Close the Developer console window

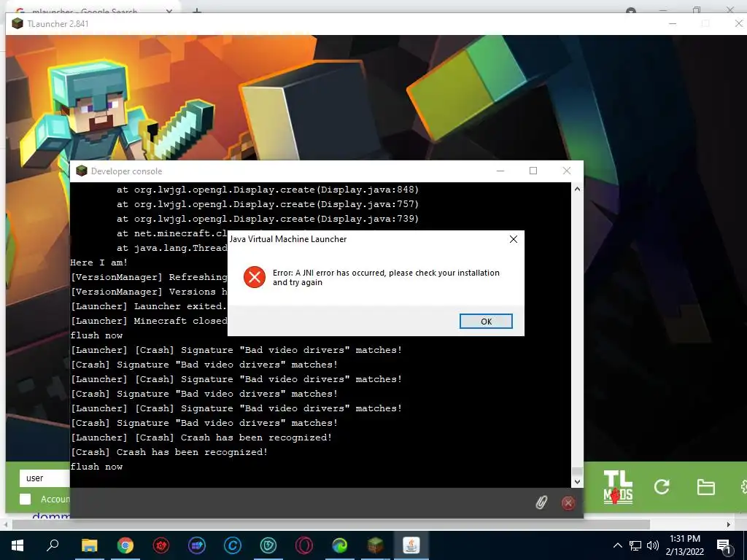point(566,171)
